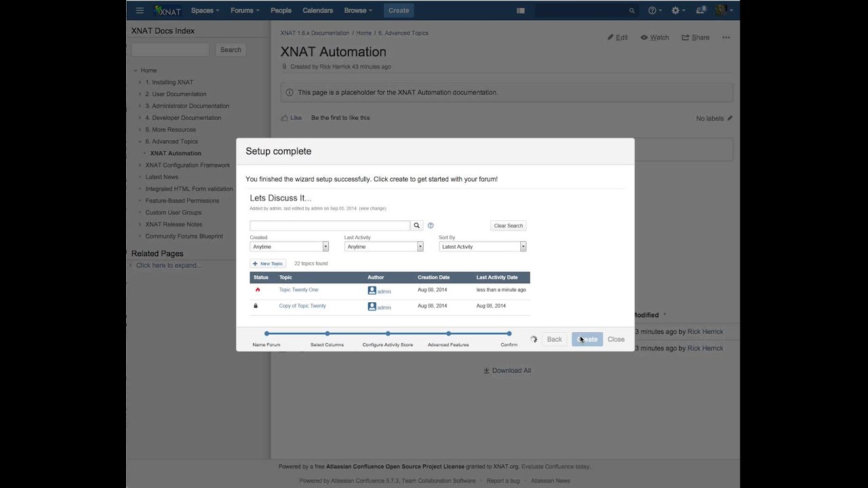The width and height of the screenshot is (868, 488).
Task: Open Feature-Based Permissions page
Action: 182,201
